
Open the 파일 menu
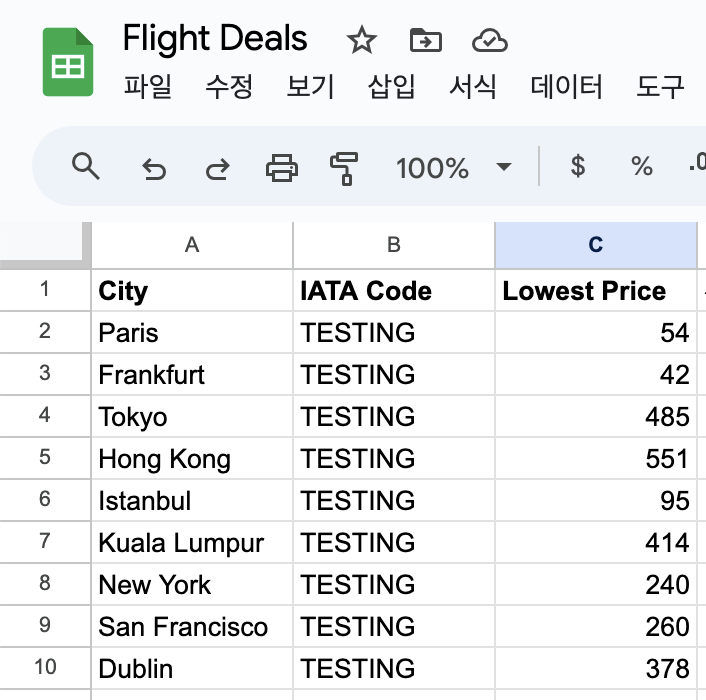coord(148,87)
